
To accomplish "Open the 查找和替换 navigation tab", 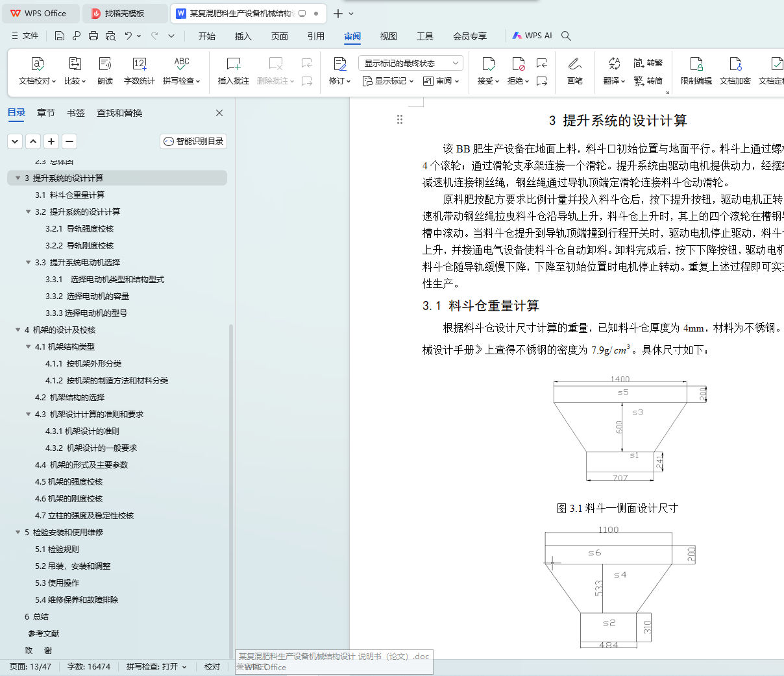I will pyautogui.click(x=119, y=113).
